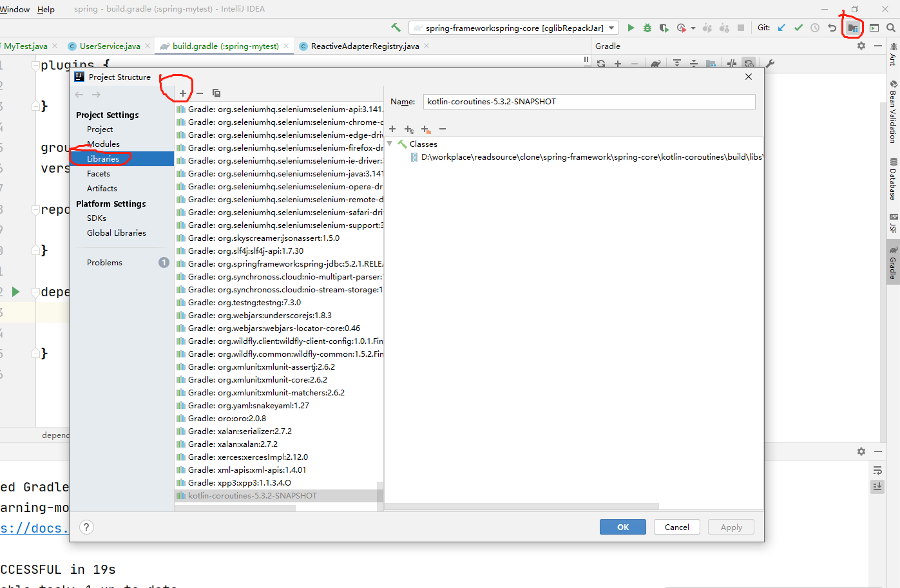Navigate forward in Project Structure
This screenshot has width=900, height=588.
tap(96, 95)
